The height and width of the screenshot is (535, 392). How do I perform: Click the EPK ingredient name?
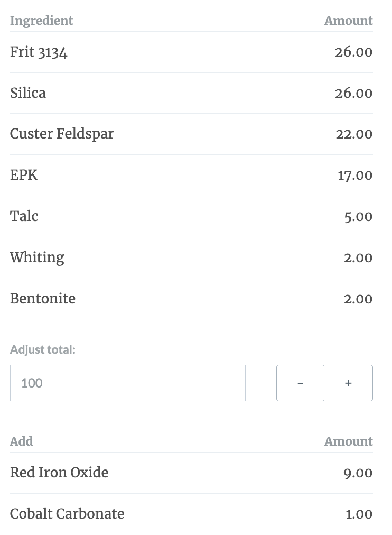(24, 175)
